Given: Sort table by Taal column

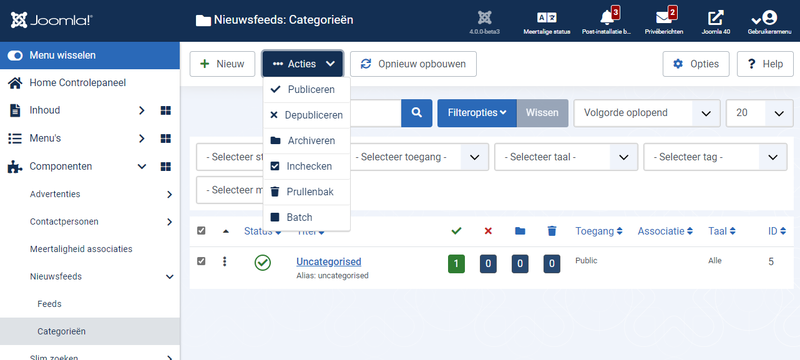Looking at the screenshot, I should tap(721, 231).
